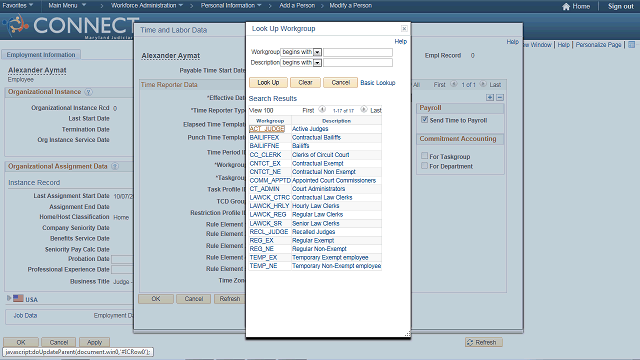Click Cancel in the Look Up Workgroup dialog

click(x=340, y=82)
